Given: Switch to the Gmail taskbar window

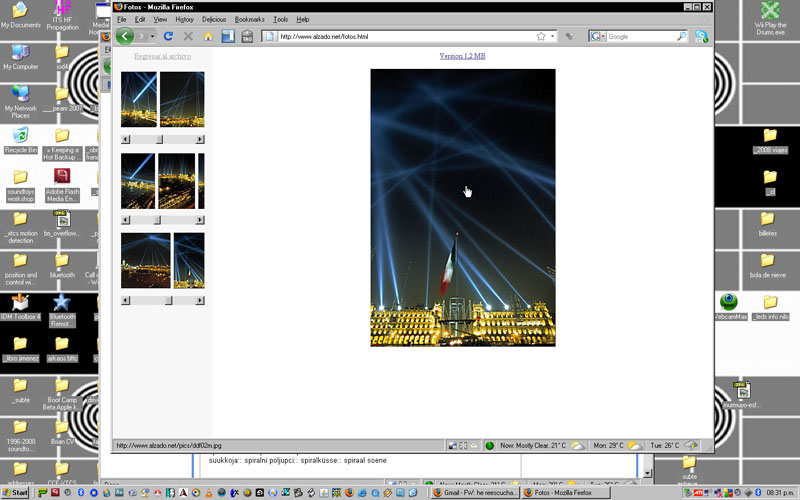Looking at the screenshot, I should 472,493.
